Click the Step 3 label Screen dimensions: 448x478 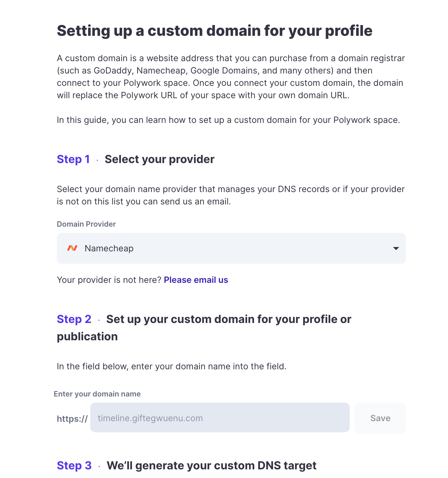(74, 465)
